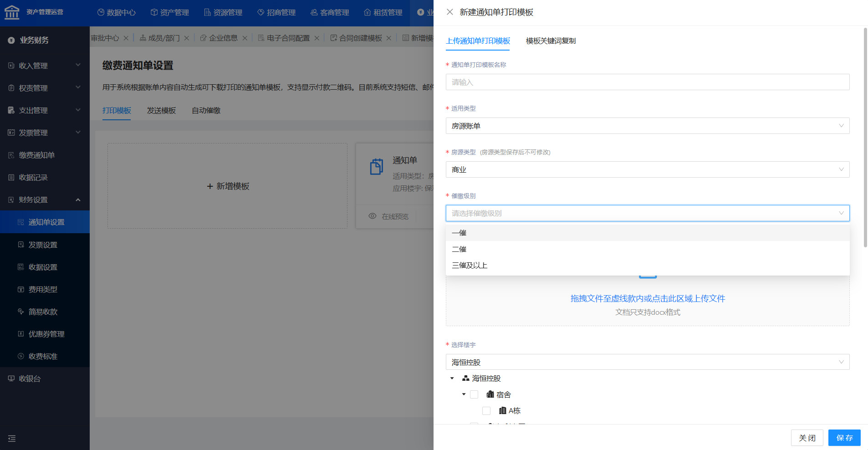The height and width of the screenshot is (450, 868).
Task: Click the clipboard icon on 通知单 template card
Action: pos(377,167)
